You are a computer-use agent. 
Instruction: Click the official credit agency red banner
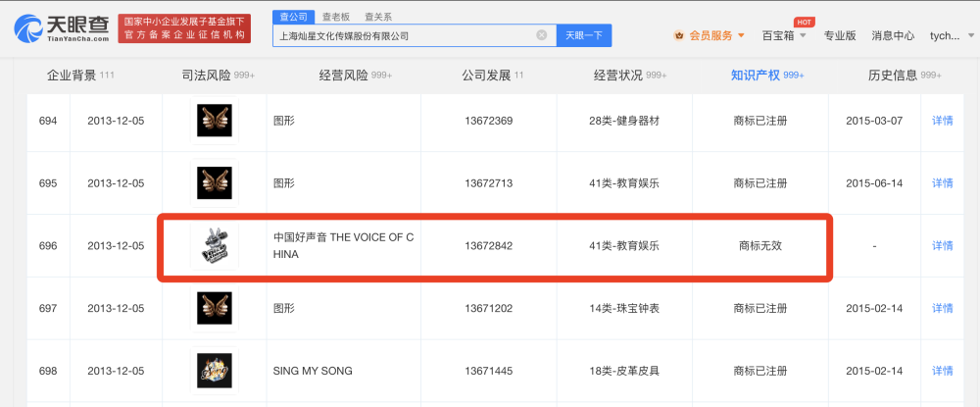click(x=184, y=28)
